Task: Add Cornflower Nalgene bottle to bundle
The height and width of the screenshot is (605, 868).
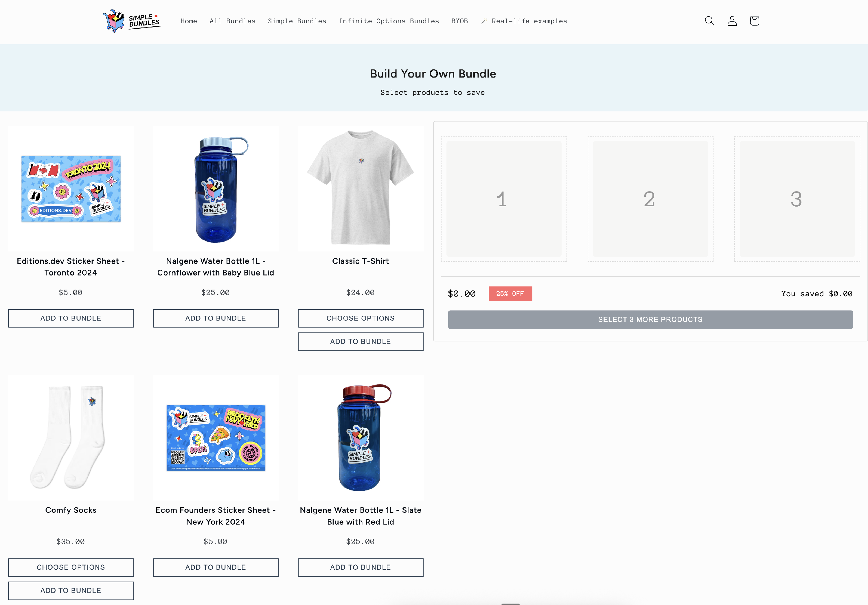Action: point(216,318)
